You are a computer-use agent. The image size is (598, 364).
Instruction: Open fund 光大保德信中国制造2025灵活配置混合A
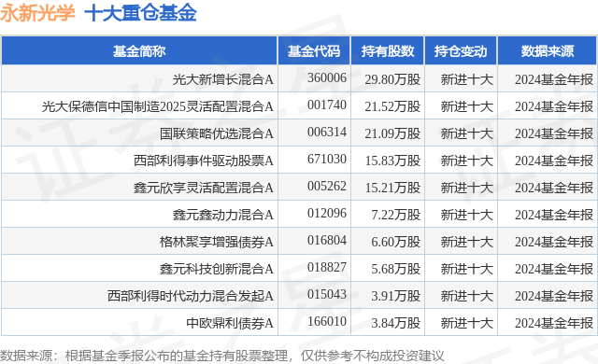click(158, 106)
